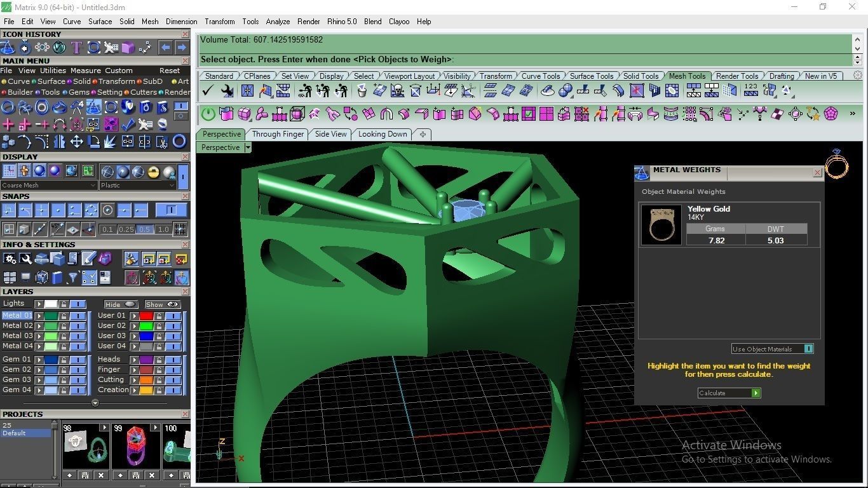Viewport: 868px width, 488px height.
Task: Click the broom cleanup icon in Info & Settings
Action: coord(132,259)
